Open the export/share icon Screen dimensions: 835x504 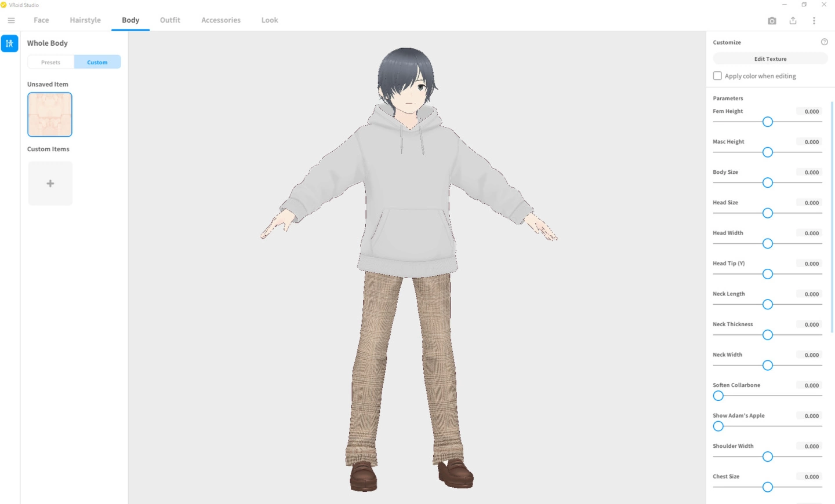(793, 20)
